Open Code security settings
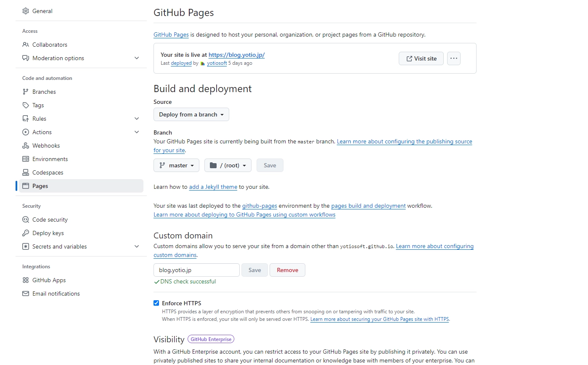Image resolution: width=588 pixels, height=365 pixels. (81, 220)
